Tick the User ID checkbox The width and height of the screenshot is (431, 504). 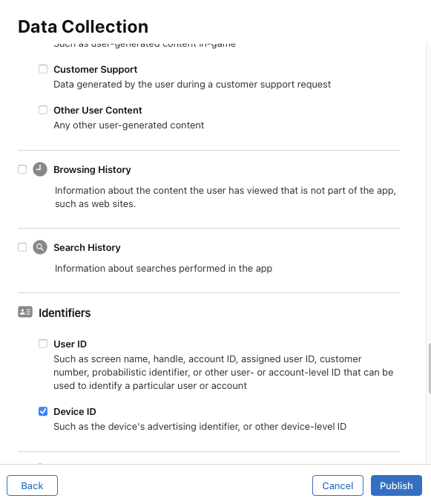tap(43, 344)
